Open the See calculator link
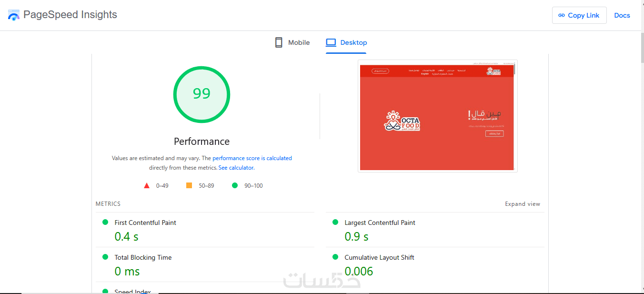 (236, 168)
